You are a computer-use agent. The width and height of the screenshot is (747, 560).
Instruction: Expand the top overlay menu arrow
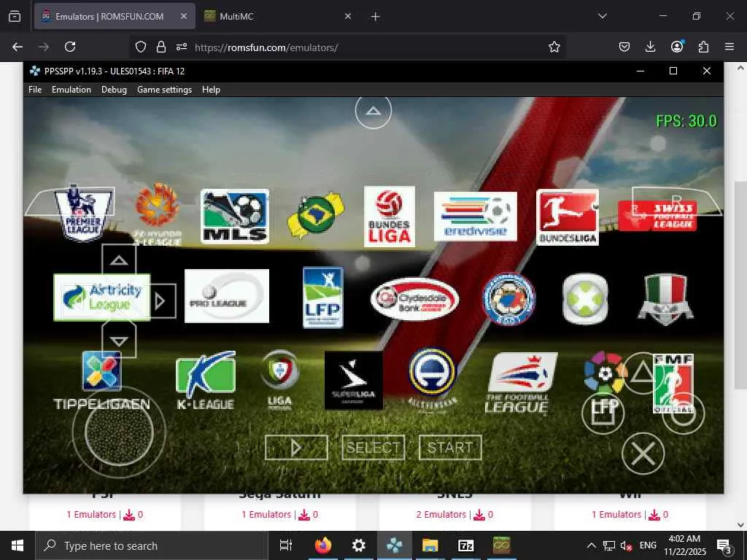(x=373, y=111)
